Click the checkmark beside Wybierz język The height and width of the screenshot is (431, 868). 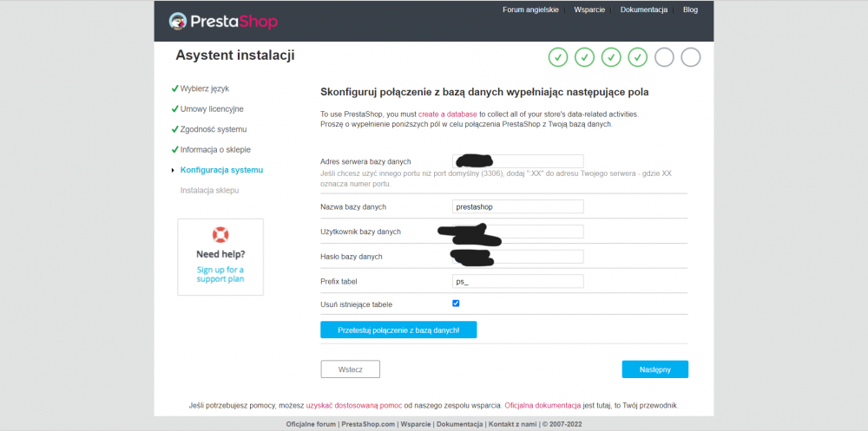pyautogui.click(x=175, y=88)
